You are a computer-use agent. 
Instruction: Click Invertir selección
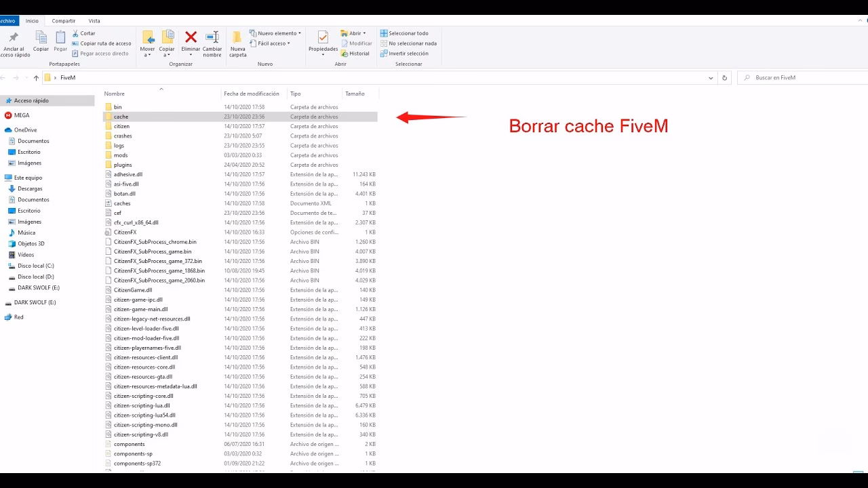point(404,54)
